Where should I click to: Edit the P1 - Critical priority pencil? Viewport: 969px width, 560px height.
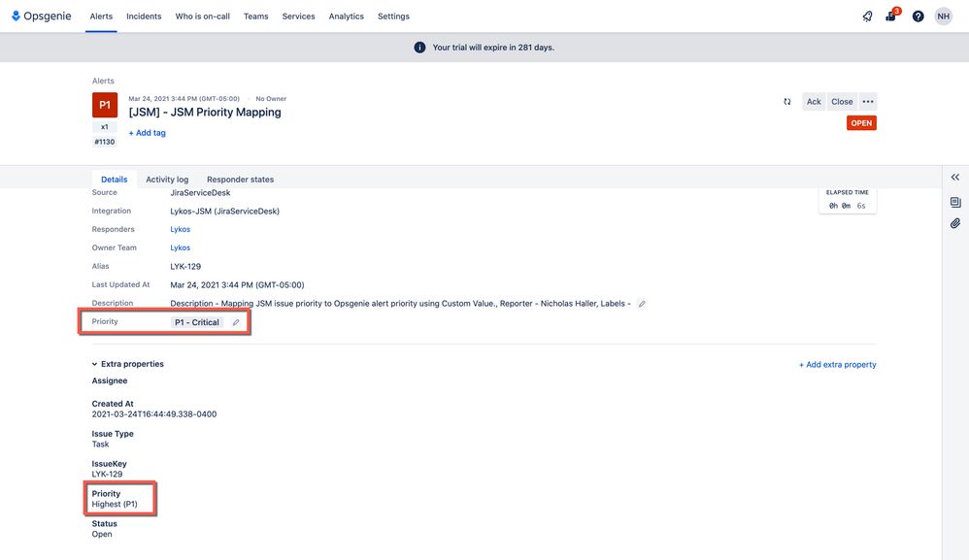[x=236, y=322]
